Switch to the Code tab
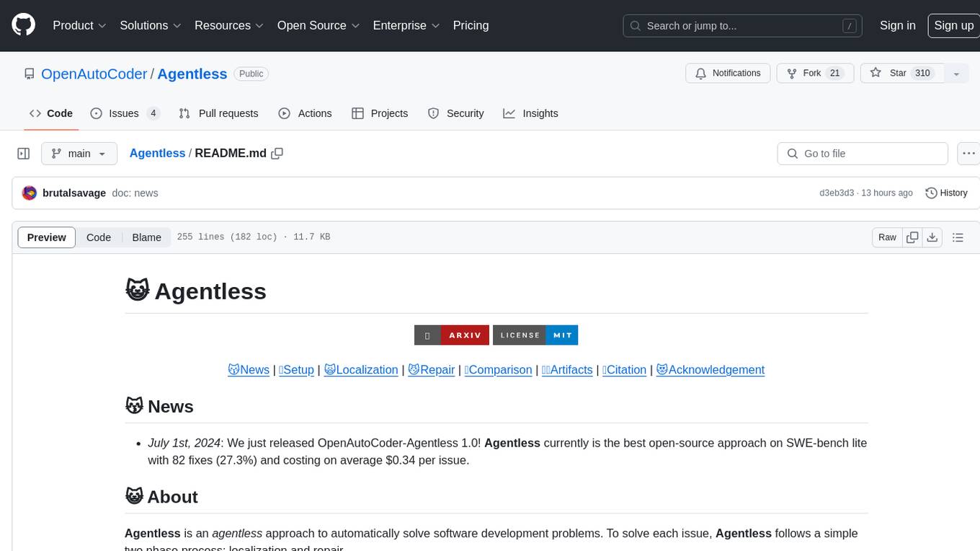Viewport: 980px width, 551px height. [x=51, y=113]
